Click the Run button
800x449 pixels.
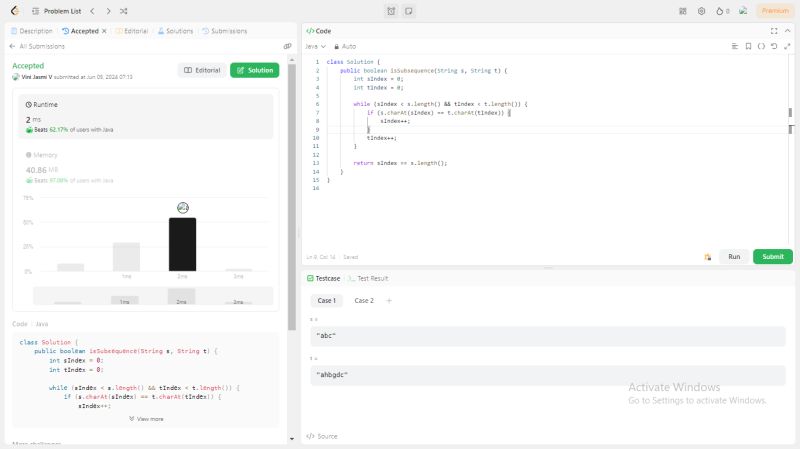tap(734, 257)
